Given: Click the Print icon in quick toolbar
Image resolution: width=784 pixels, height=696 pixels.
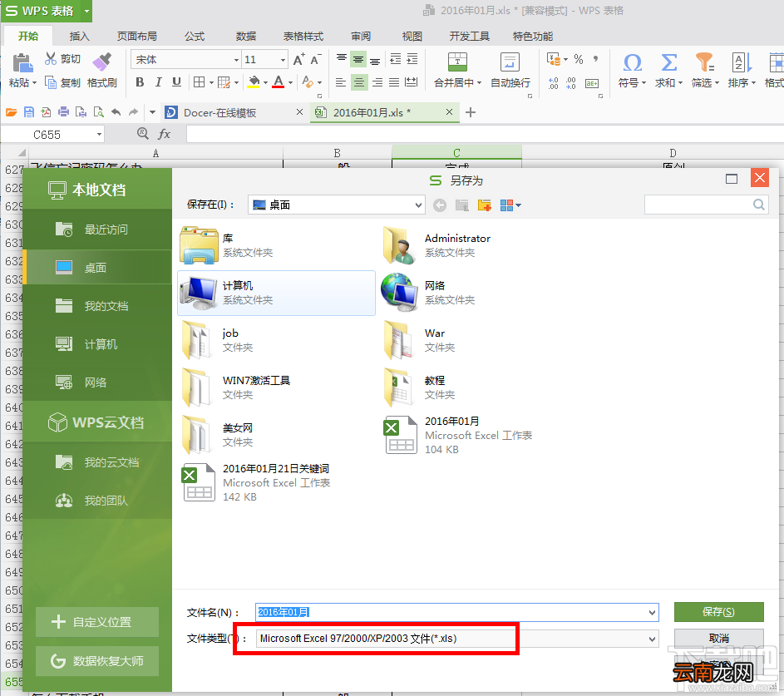Looking at the screenshot, I should pyautogui.click(x=63, y=112).
